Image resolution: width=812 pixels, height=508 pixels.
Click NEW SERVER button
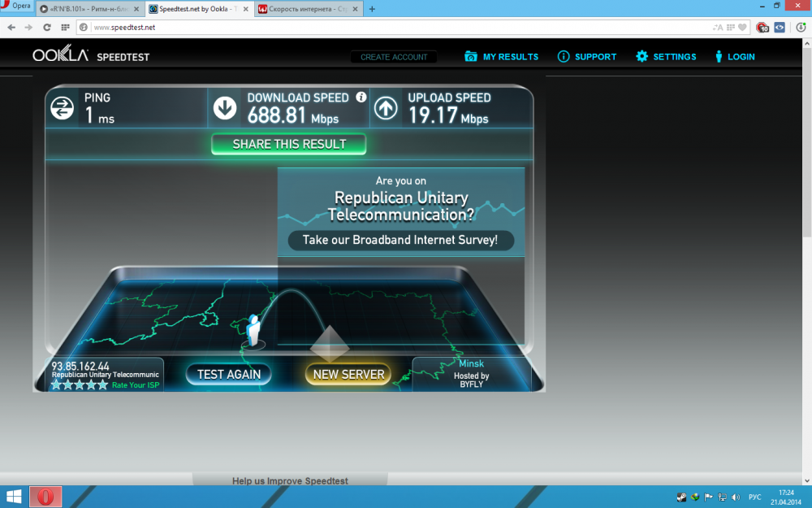(x=348, y=374)
